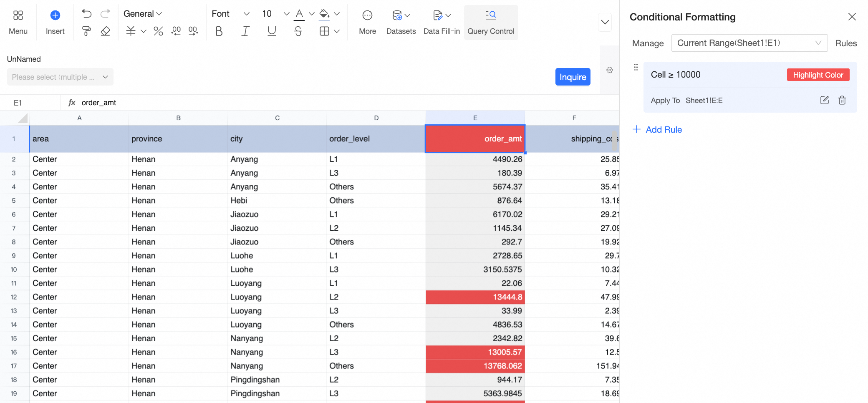
Task: Undo the last action
Action: pyautogui.click(x=86, y=14)
